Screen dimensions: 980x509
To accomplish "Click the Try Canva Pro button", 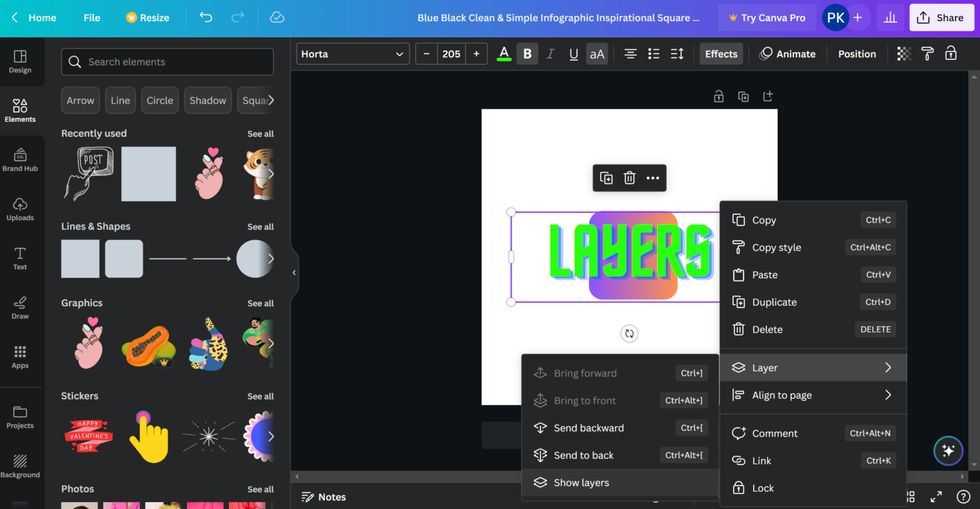I will [x=767, y=17].
